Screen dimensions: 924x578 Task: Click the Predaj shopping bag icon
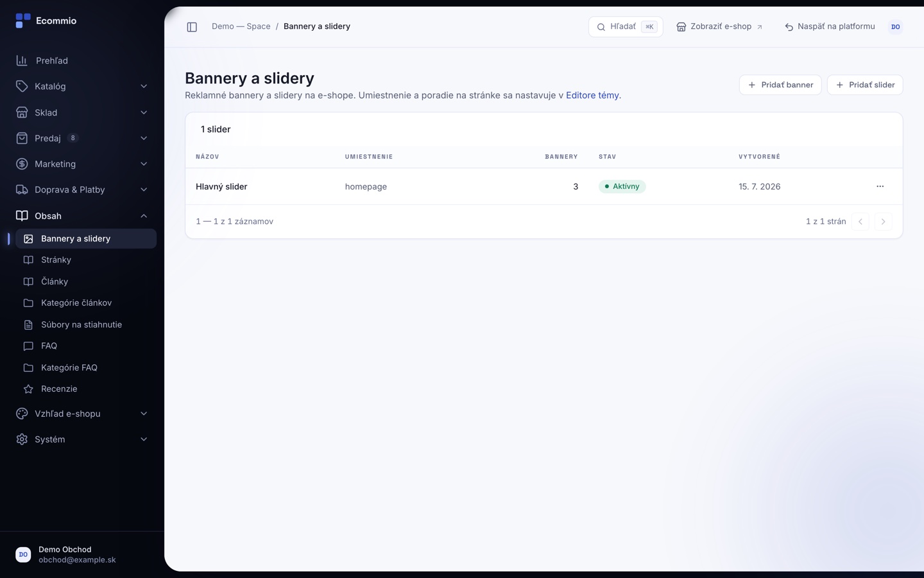[x=22, y=138]
